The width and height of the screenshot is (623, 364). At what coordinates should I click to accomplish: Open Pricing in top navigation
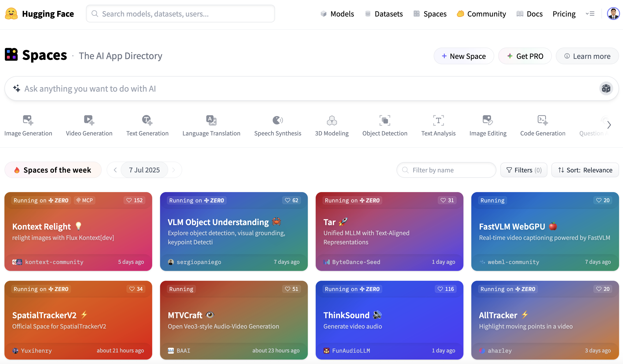click(x=564, y=14)
